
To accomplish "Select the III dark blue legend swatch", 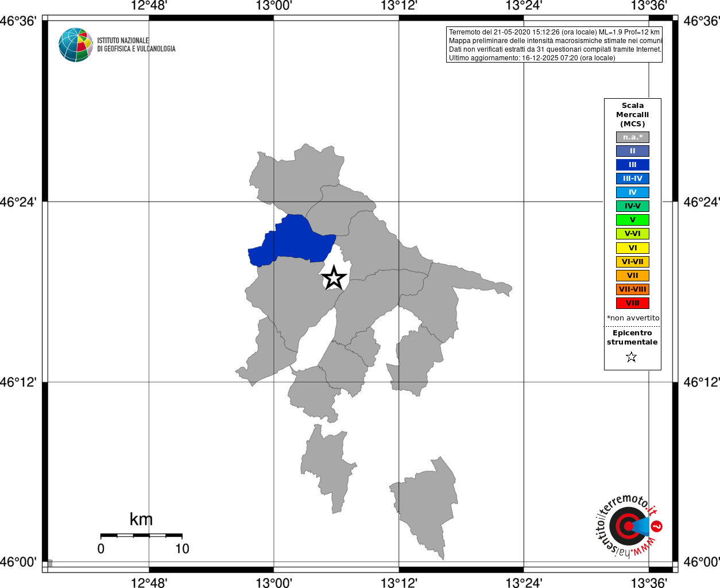I will (632, 165).
